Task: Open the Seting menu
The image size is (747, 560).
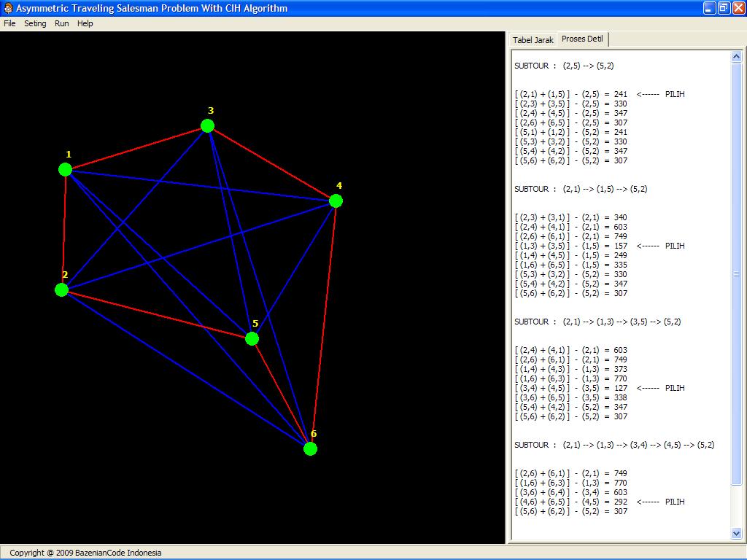Action: coord(35,23)
